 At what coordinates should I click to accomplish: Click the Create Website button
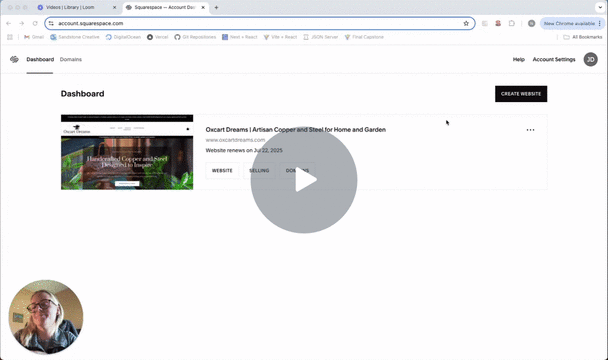[x=521, y=94]
